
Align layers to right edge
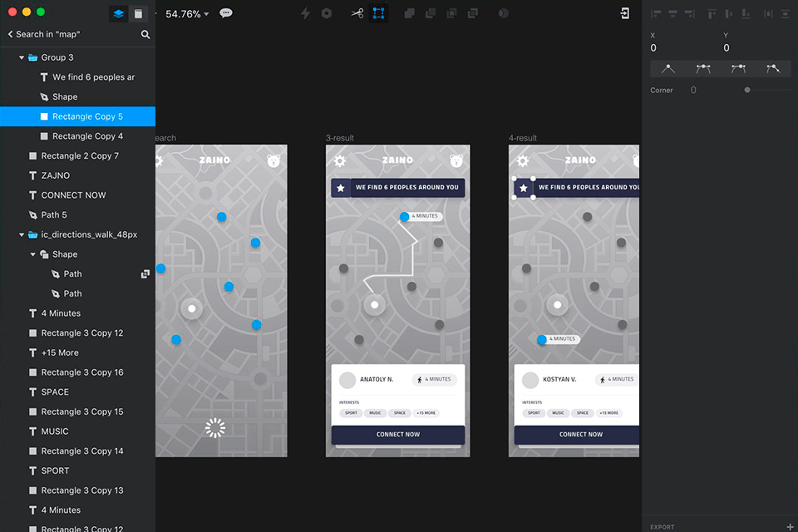pyautogui.click(x=690, y=14)
